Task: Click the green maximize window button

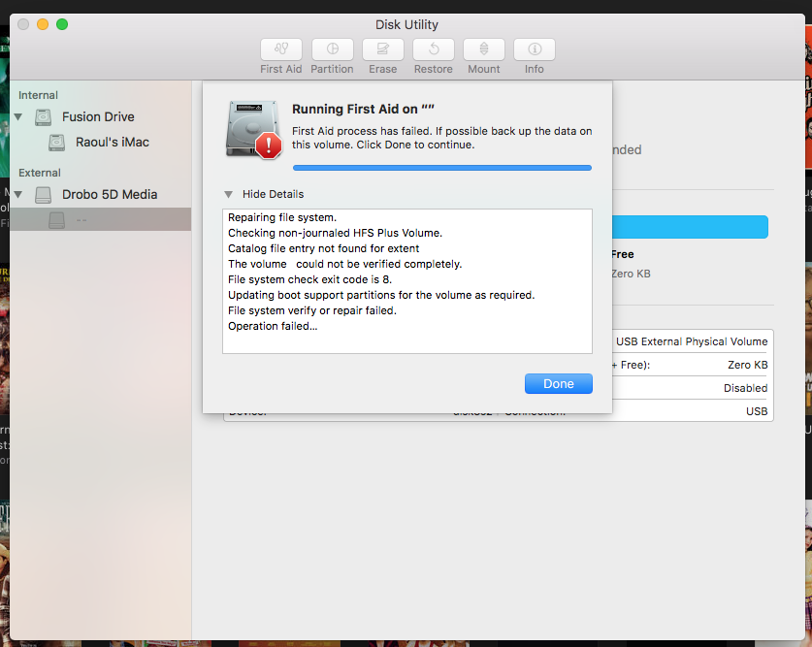Action: point(62,24)
